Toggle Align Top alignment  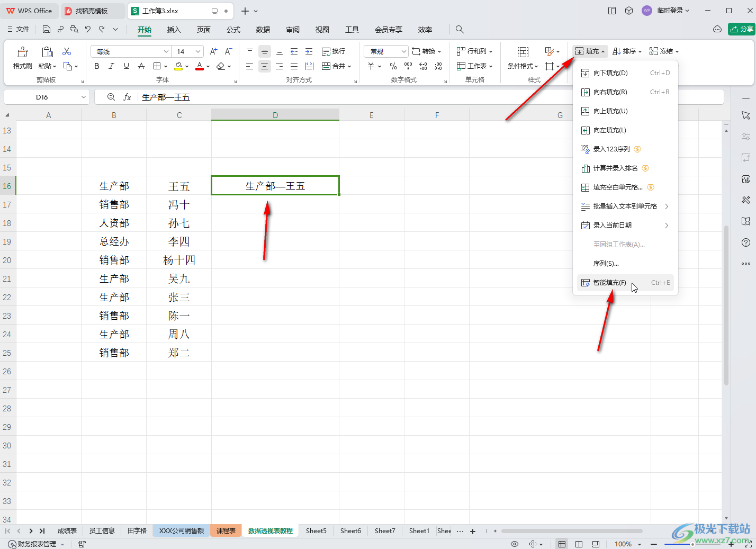[x=249, y=51]
